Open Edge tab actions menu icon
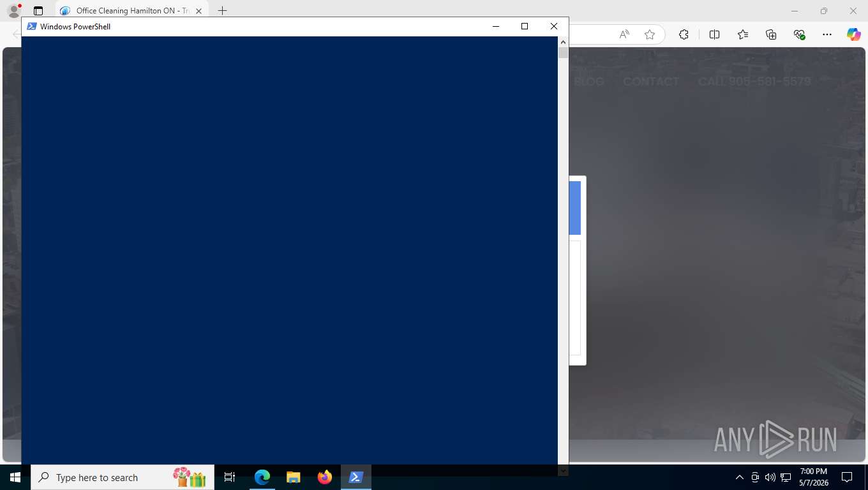Viewport: 868px width, 490px height. coord(38,11)
